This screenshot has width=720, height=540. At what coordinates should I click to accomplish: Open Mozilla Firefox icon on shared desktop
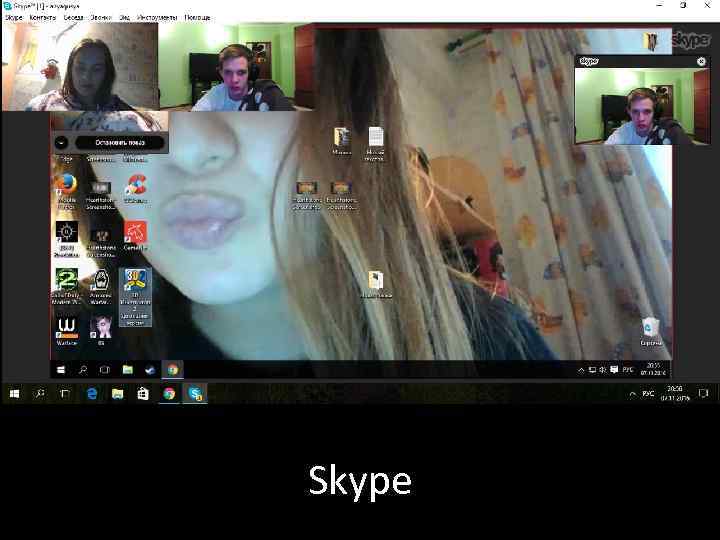point(67,190)
